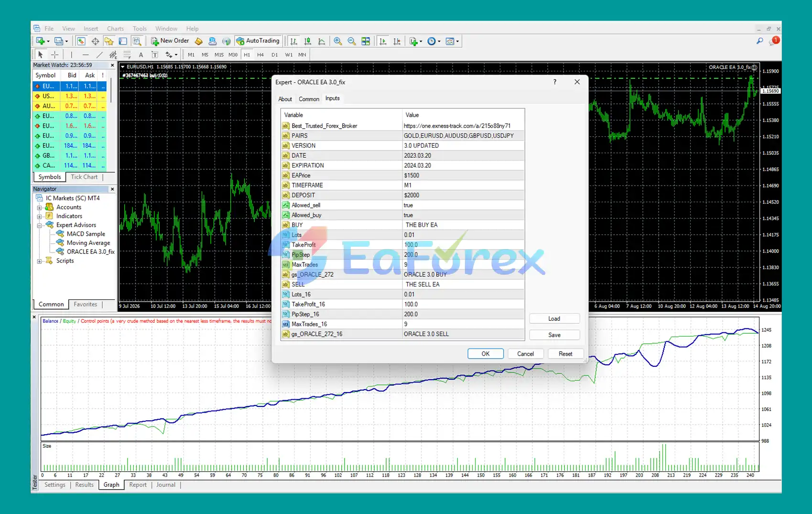Click OK in the Expert dialog

click(x=486, y=354)
